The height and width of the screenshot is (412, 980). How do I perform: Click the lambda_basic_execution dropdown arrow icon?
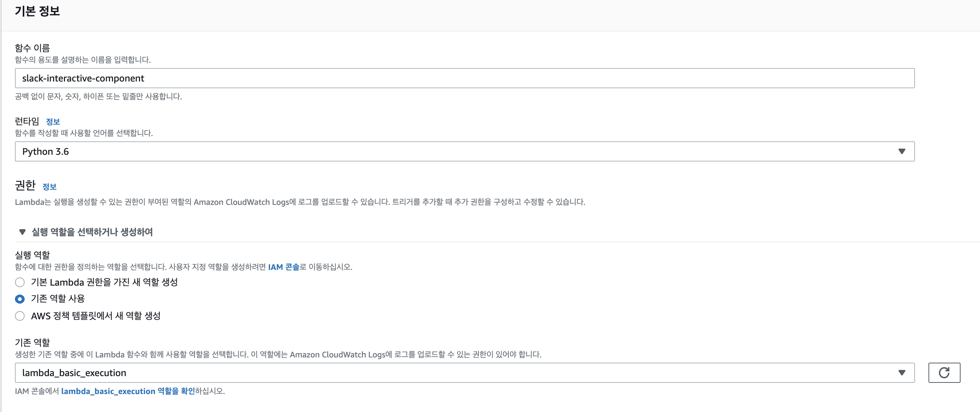click(901, 372)
